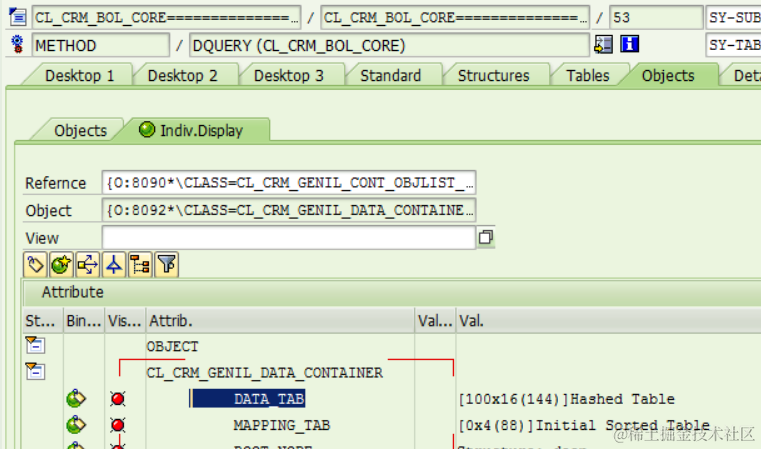Select the MAPPING_TAB attribute
Image resolution: width=761 pixels, height=449 pixels.
tap(281, 425)
